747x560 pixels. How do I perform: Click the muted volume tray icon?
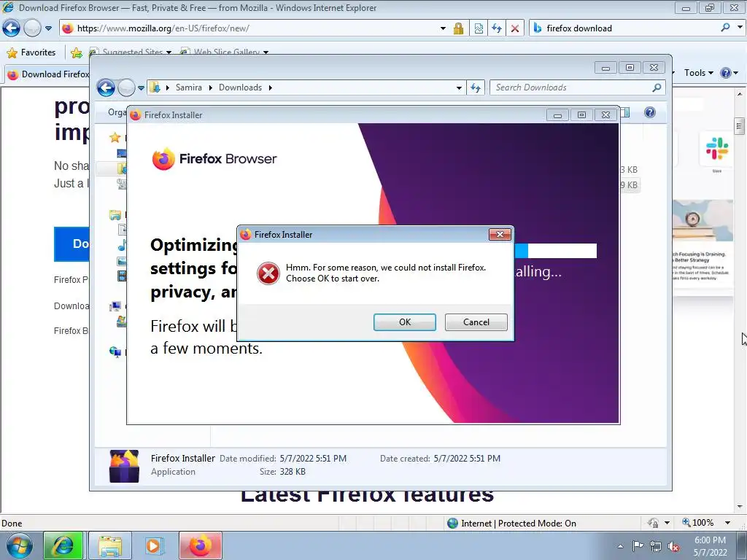click(673, 546)
